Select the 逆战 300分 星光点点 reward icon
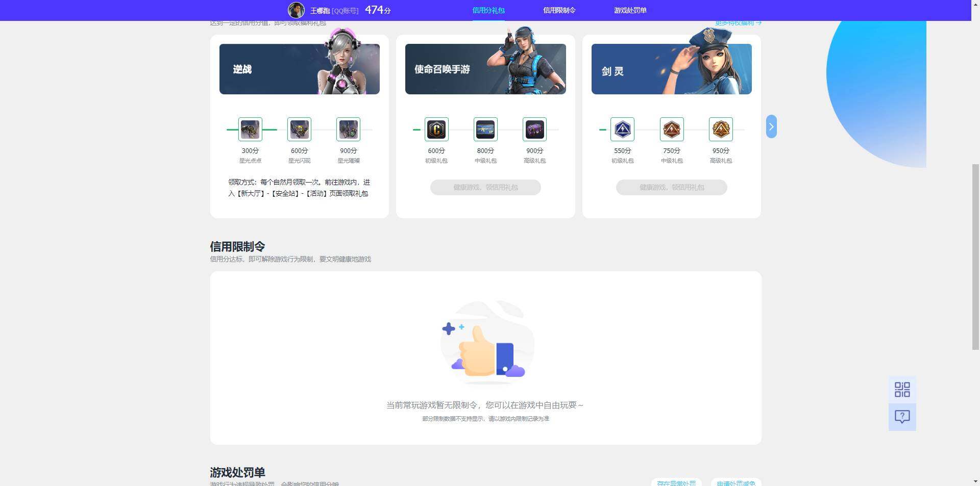 (250, 130)
